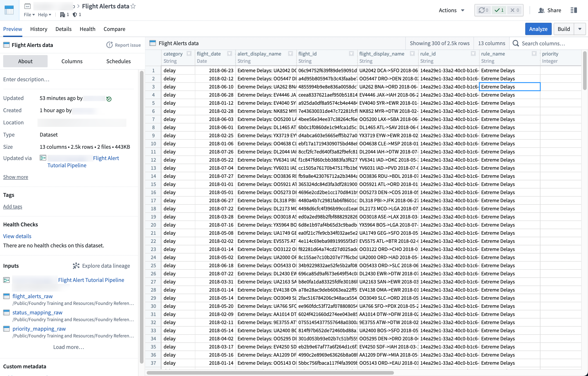Open the Schedules tab
The image size is (588, 376).
[118, 61]
